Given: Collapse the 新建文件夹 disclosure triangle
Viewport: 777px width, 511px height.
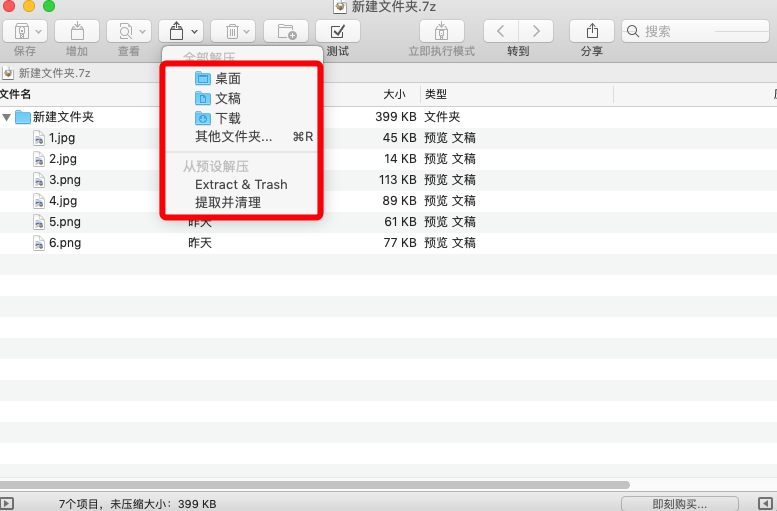Looking at the screenshot, I should coord(6,117).
